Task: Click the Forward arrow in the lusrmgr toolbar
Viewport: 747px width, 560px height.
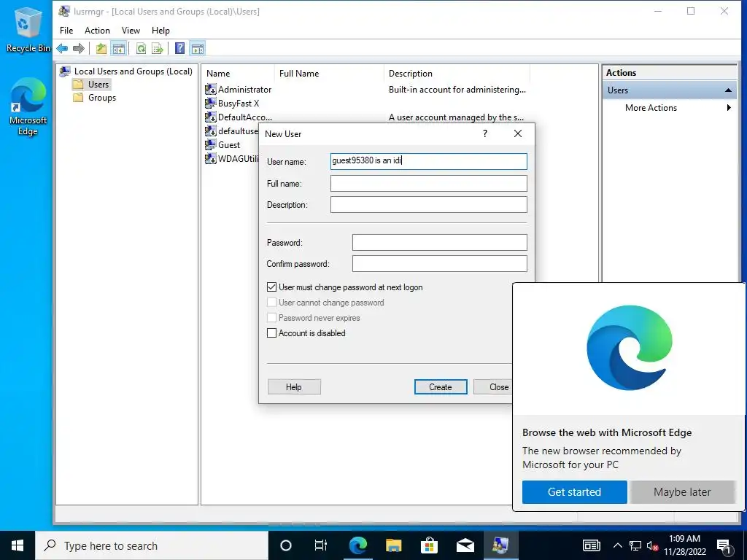Action: pos(79,48)
